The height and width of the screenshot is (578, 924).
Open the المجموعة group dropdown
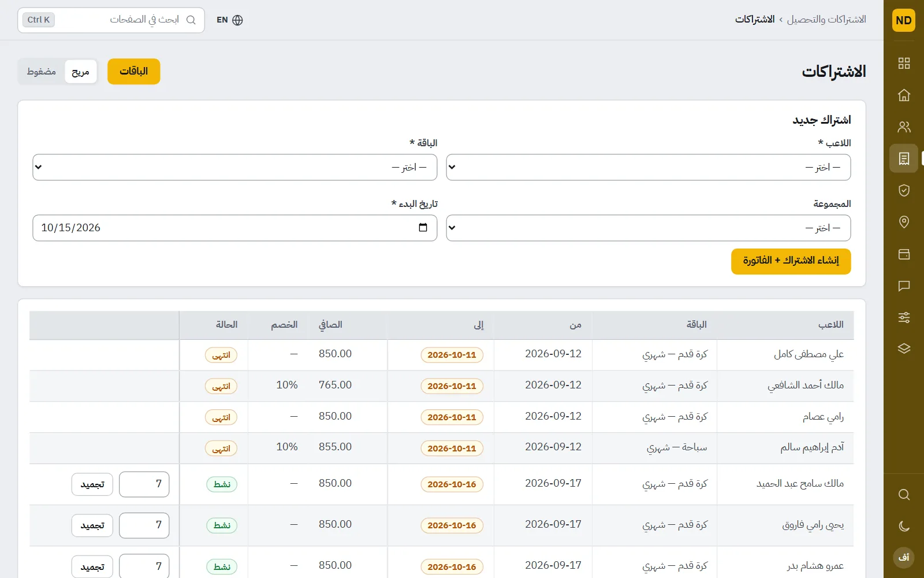pyautogui.click(x=648, y=228)
